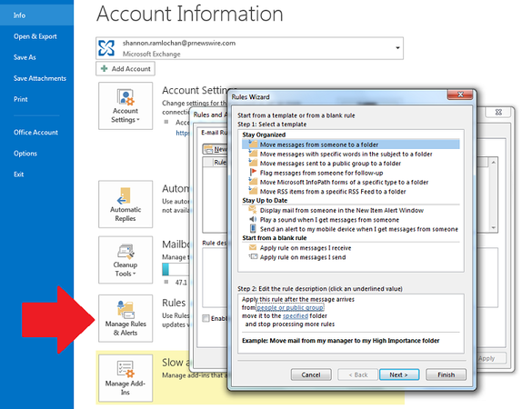
Task: Click the speaker icon for Play a sound rule
Action: coord(253,219)
